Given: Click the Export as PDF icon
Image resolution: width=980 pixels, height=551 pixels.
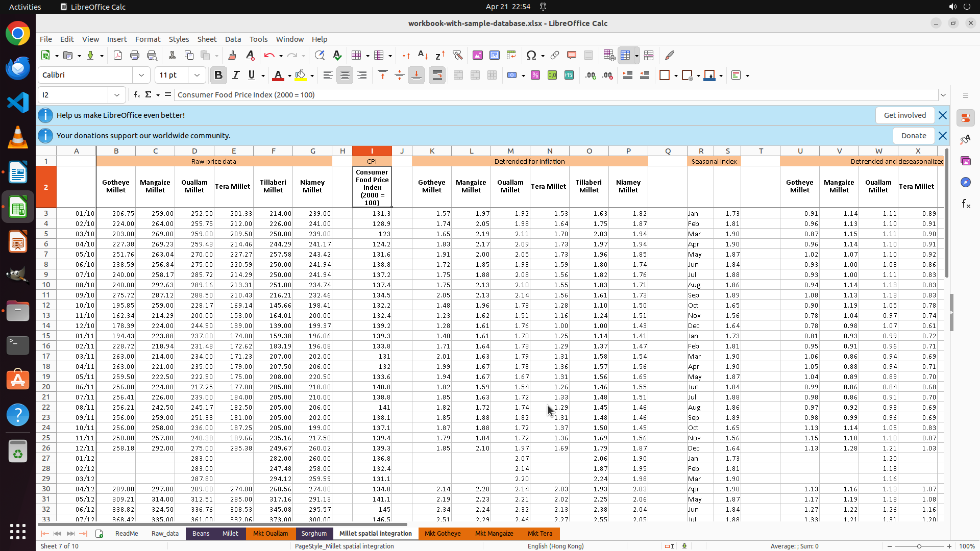Looking at the screenshot, I should coord(118,55).
